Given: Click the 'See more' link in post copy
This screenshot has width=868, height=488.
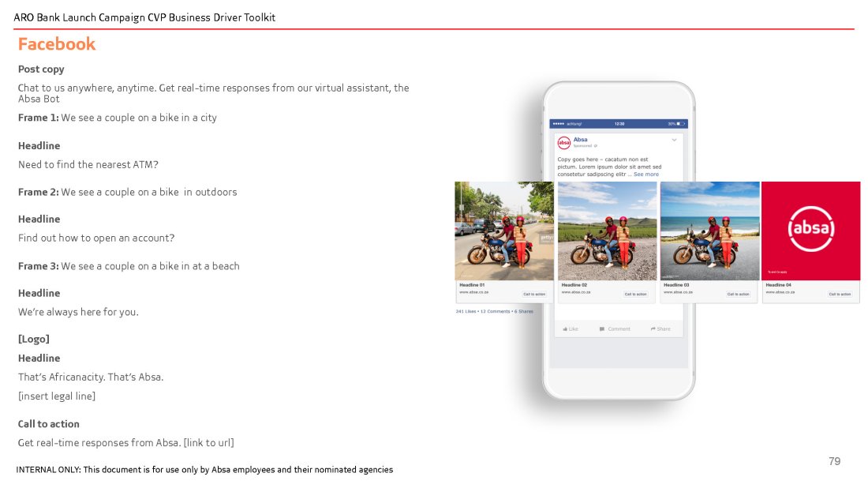Looking at the screenshot, I should click(x=646, y=174).
